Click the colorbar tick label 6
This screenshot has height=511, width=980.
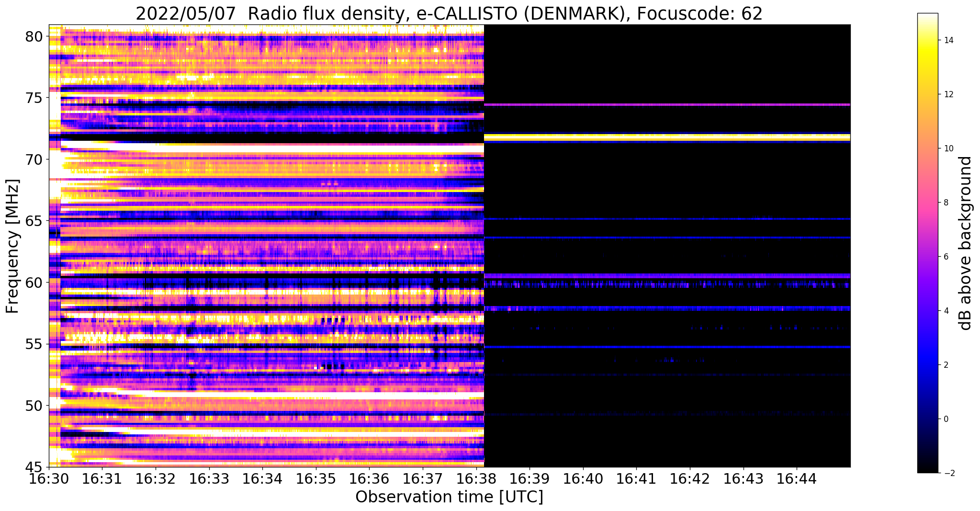coord(946,257)
